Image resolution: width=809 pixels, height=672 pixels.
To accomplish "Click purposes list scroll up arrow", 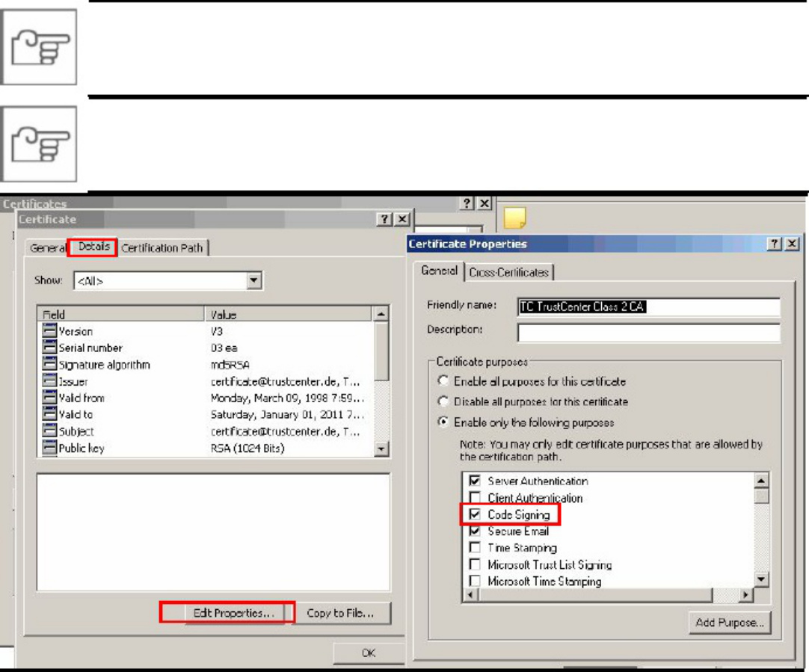I will pyautogui.click(x=762, y=481).
